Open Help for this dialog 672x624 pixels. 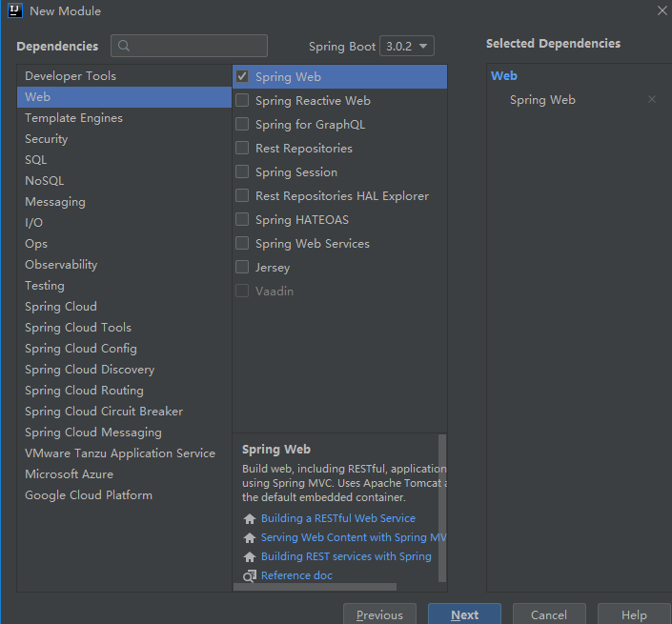[x=634, y=614]
